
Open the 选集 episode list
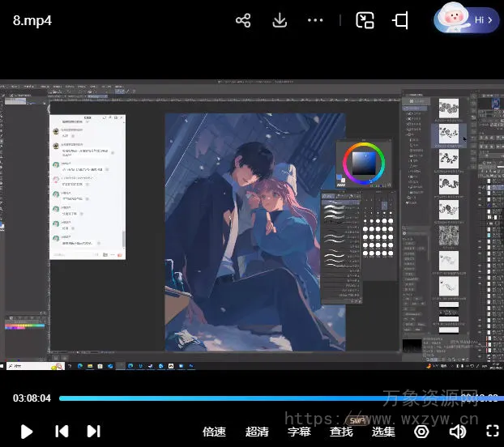[383, 432]
